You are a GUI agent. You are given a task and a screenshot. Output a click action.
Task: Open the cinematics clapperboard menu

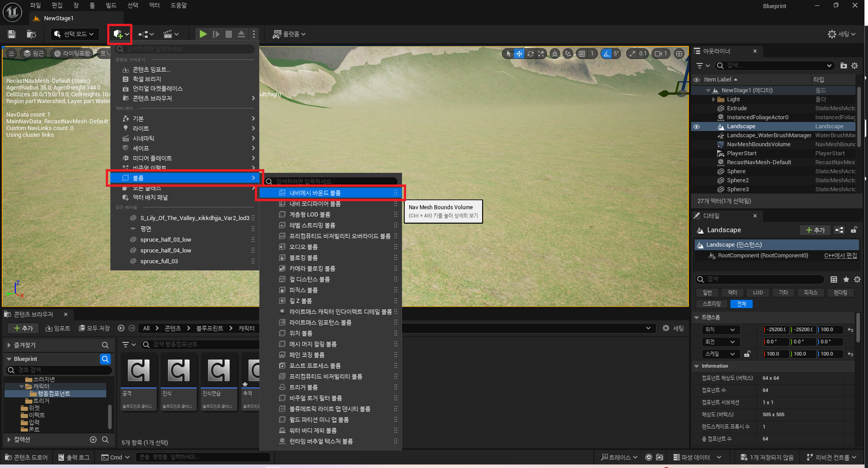click(171, 34)
